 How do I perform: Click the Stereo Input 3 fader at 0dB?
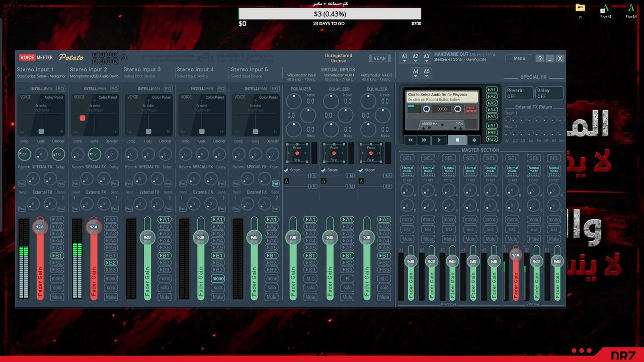coord(147,237)
